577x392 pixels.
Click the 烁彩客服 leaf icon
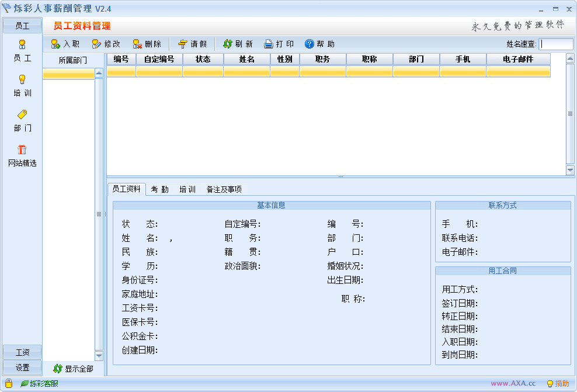click(x=25, y=384)
